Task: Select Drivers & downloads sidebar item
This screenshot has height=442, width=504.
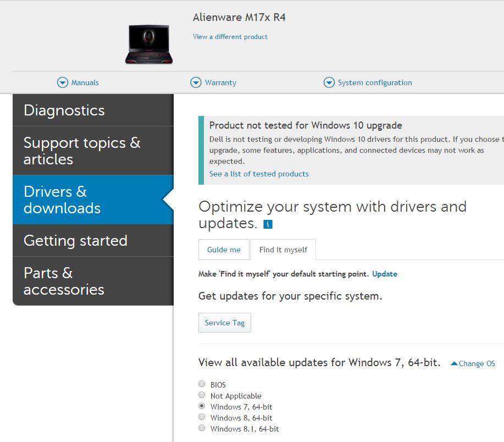Action: [x=93, y=200]
